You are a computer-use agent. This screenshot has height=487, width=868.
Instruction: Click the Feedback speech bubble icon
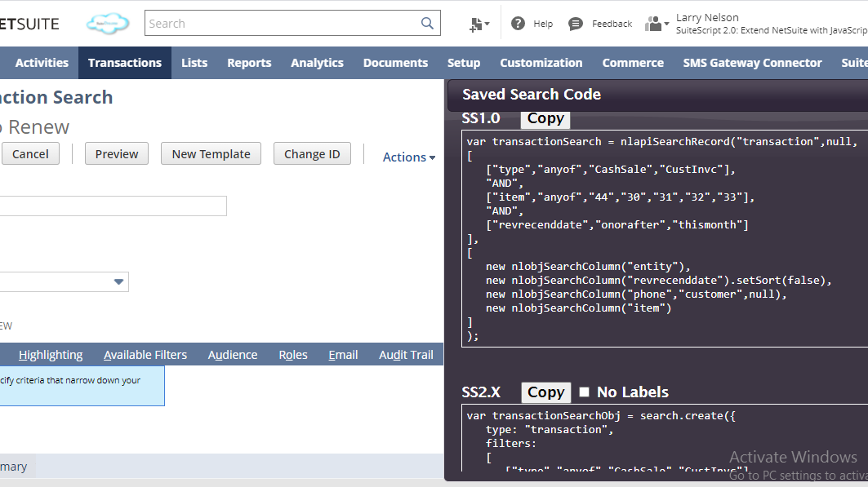[x=575, y=24]
